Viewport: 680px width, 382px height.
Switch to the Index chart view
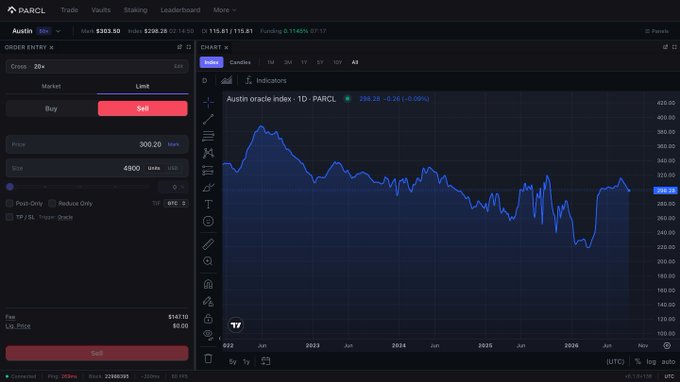(211, 62)
